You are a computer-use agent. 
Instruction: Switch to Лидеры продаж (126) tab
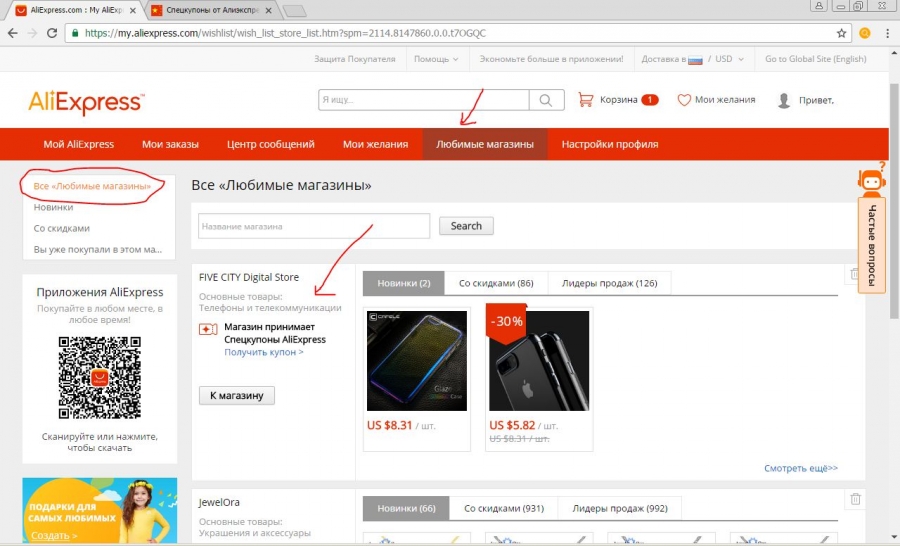click(x=610, y=283)
